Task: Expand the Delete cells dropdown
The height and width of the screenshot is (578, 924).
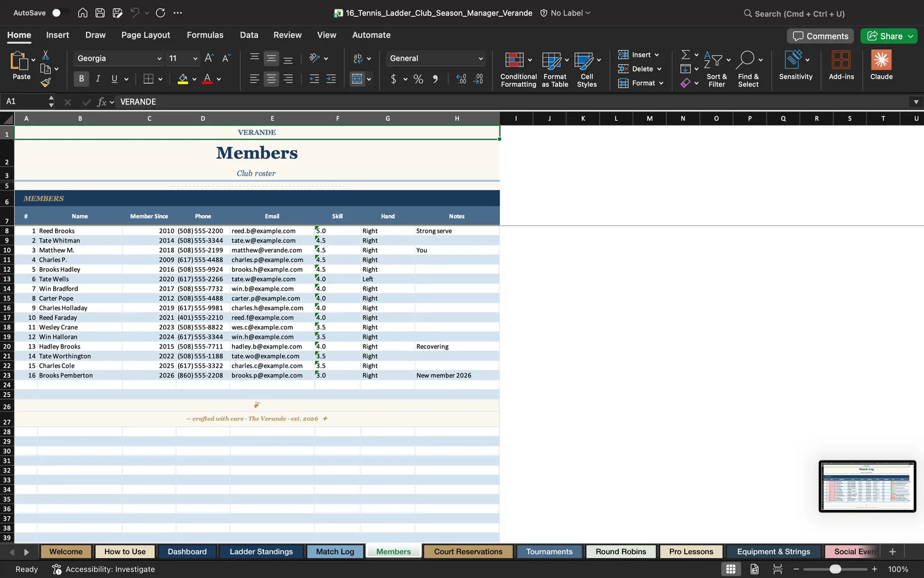Action: click(x=659, y=69)
